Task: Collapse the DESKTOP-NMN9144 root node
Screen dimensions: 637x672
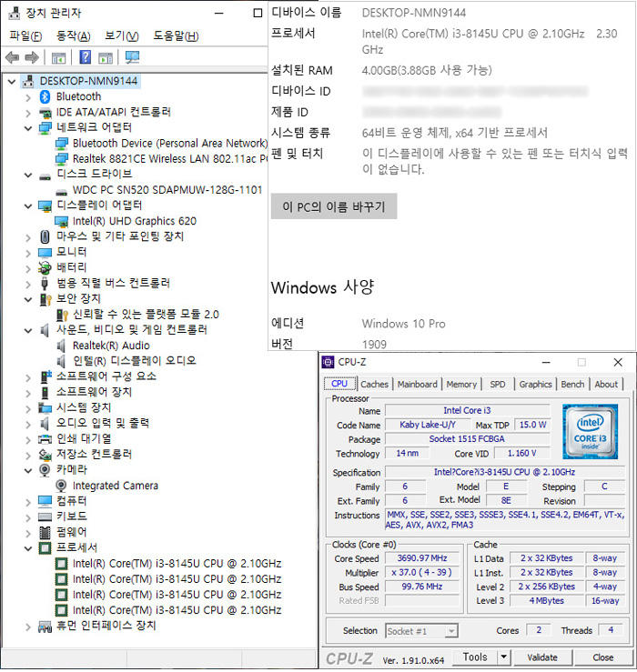Action: pyautogui.click(x=12, y=82)
